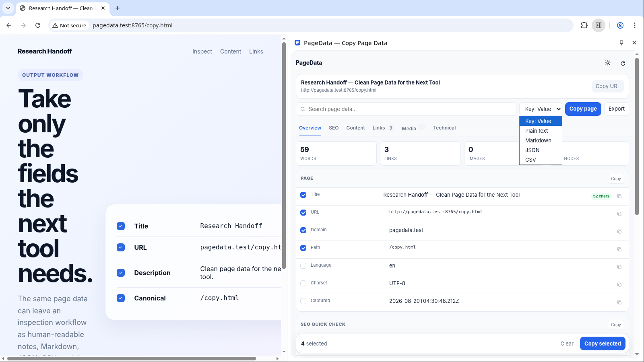Check the Captured field checkbox
This screenshot has width=644, height=362.
tap(303, 301)
